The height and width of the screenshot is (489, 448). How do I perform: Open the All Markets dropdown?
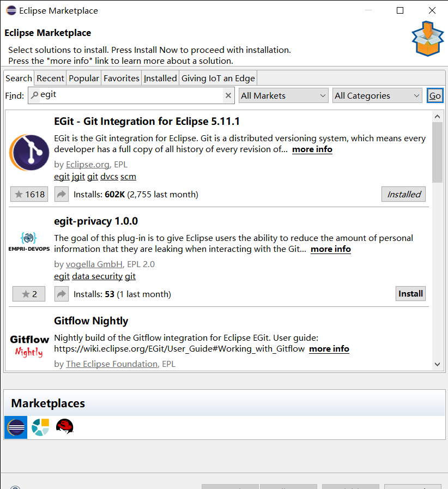tap(283, 95)
